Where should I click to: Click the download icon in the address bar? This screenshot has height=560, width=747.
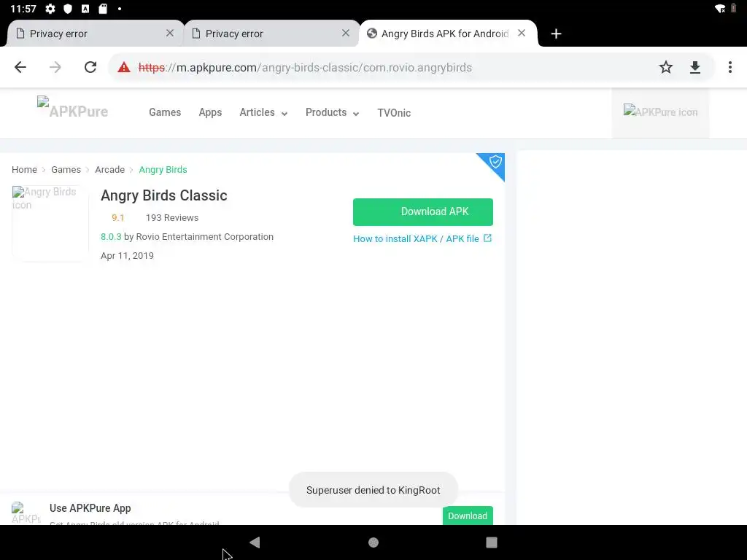pos(695,67)
